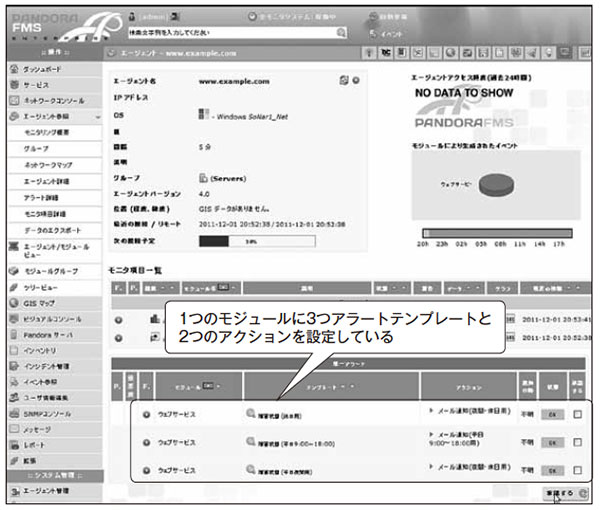The image size is (600, 510).
Task: Click the first icon in agent toolbar
Action: [369, 53]
